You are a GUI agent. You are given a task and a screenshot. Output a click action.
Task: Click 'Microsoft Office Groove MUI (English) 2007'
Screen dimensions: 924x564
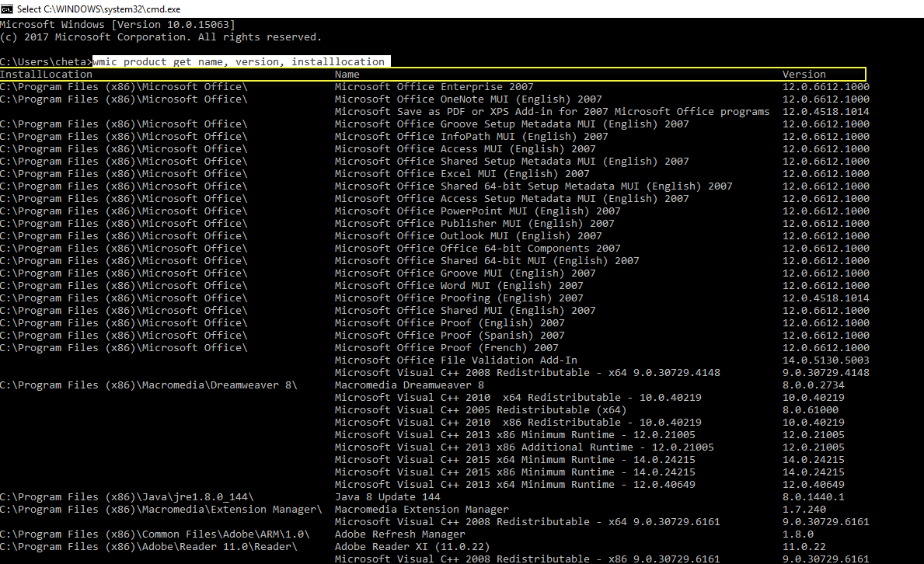click(x=465, y=272)
